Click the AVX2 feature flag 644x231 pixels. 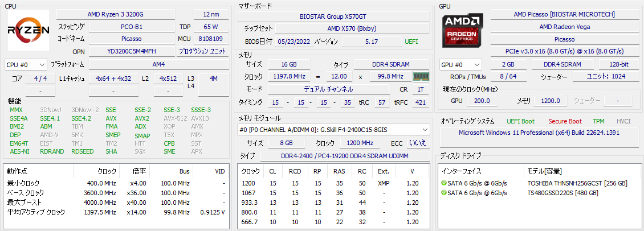coord(142,118)
